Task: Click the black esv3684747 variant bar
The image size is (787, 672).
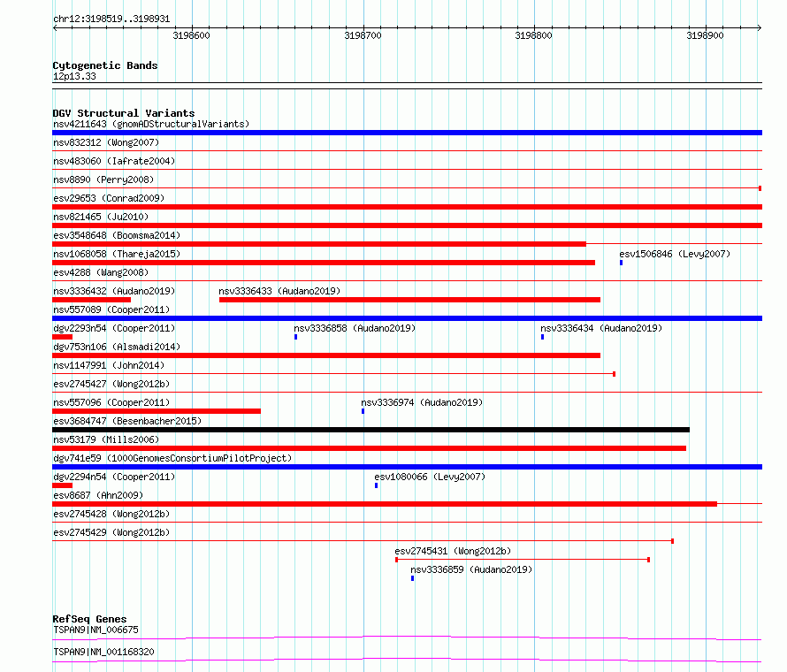Action: (x=371, y=430)
